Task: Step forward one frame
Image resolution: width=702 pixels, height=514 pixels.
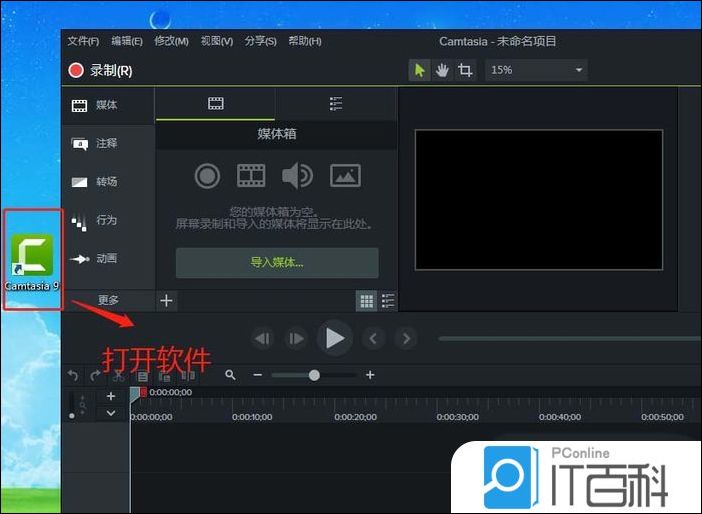Action: tap(296, 338)
